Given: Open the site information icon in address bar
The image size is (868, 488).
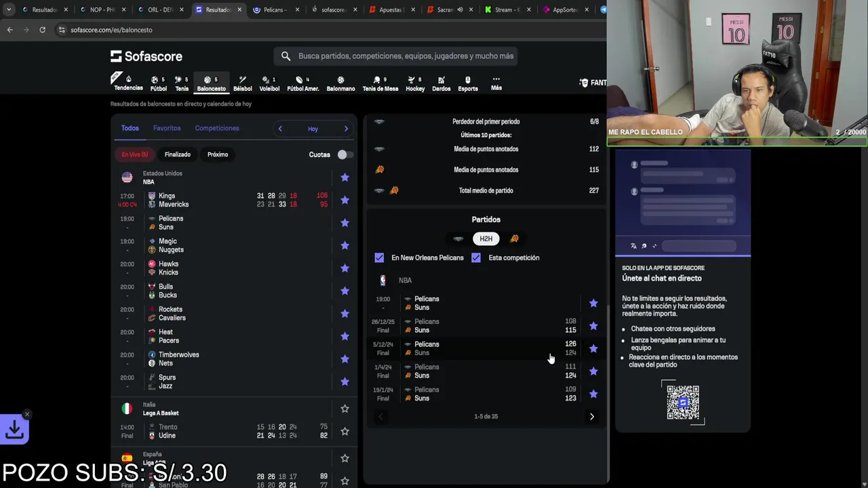Looking at the screenshot, I should [x=62, y=30].
